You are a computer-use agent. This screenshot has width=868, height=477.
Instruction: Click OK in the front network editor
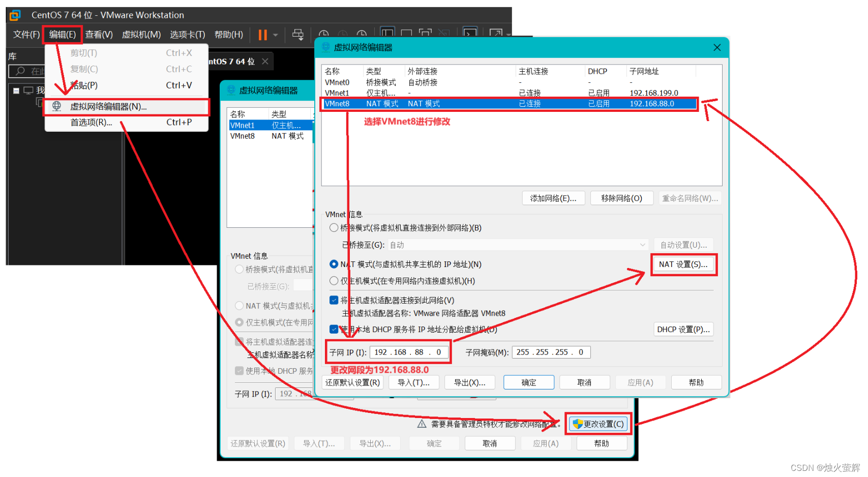529,382
